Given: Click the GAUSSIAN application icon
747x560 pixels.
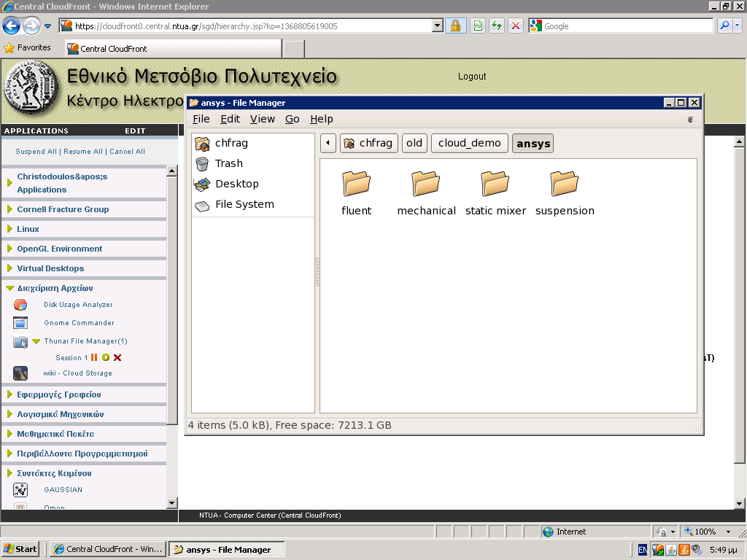Looking at the screenshot, I should point(20,490).
